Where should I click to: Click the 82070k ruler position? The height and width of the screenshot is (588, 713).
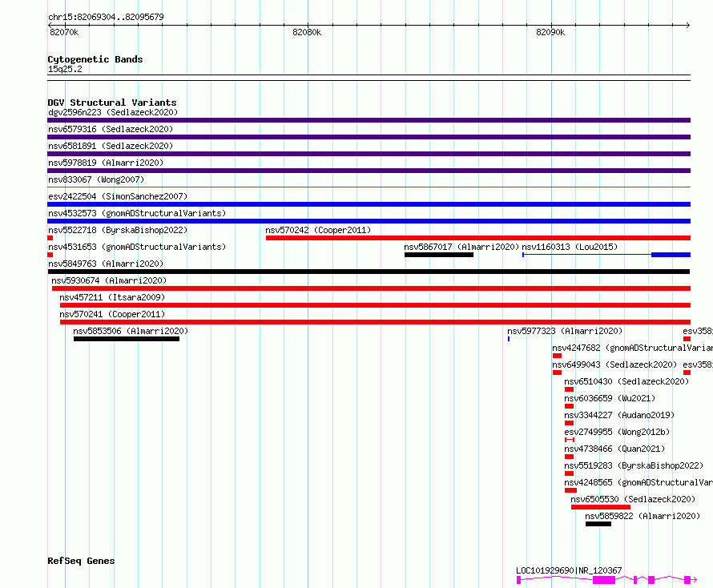64,32
